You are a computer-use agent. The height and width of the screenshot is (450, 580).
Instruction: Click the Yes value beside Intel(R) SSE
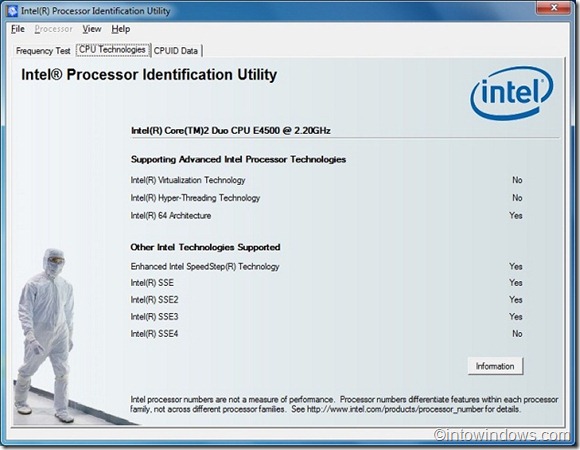coord(516,283)
